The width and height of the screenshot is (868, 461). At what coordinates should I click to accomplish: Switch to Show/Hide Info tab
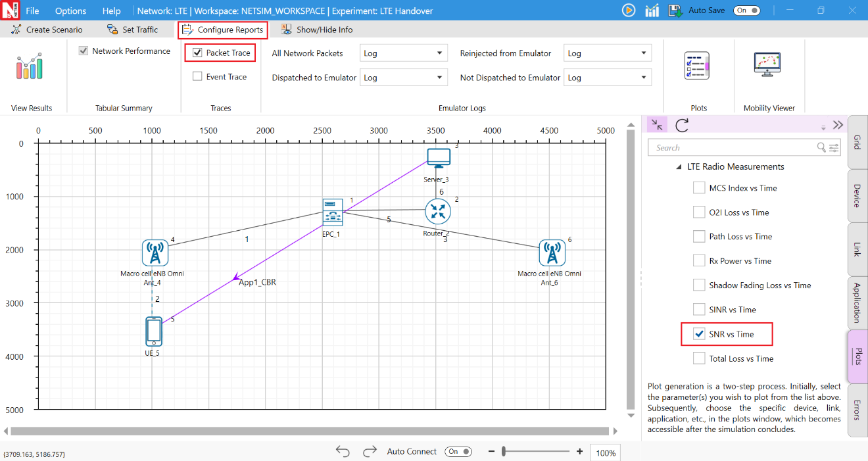(317, 30)
